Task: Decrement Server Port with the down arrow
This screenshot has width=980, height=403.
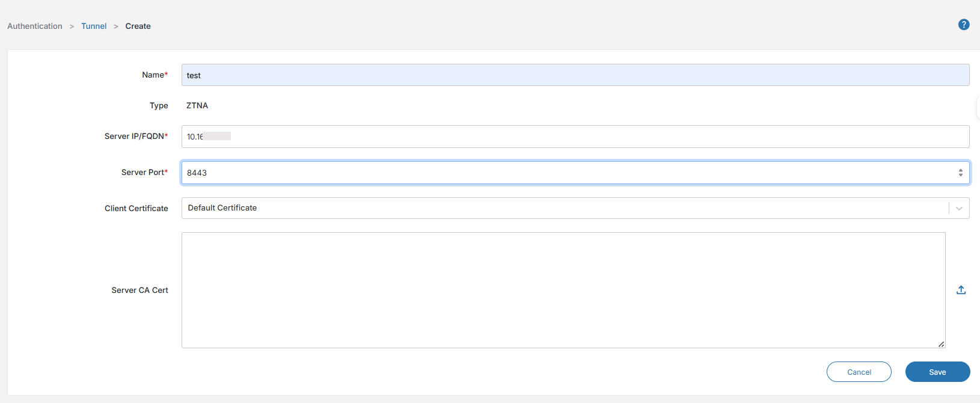Action: 961,175
